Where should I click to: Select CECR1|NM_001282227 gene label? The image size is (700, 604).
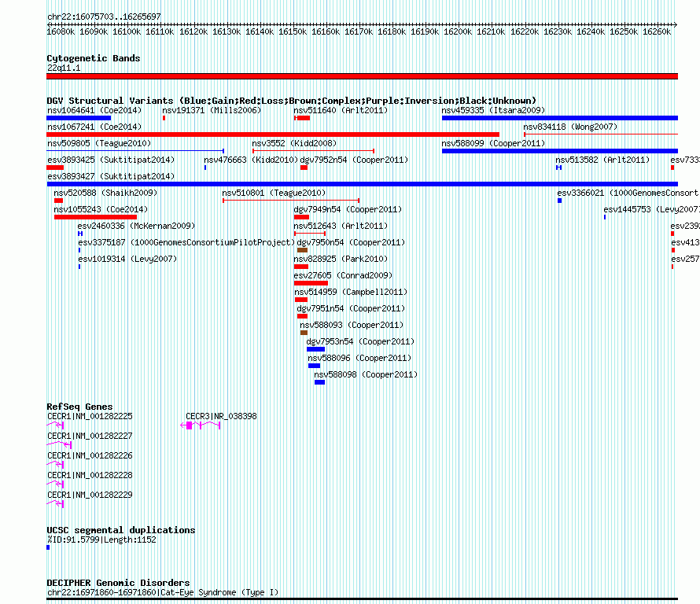[x=90, y=436]
